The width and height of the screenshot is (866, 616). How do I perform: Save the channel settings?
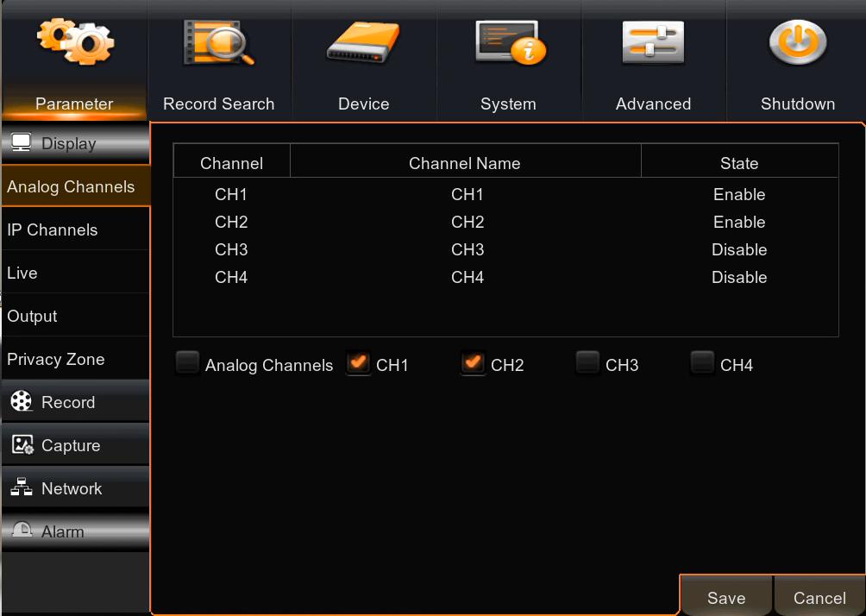(726, 597)
